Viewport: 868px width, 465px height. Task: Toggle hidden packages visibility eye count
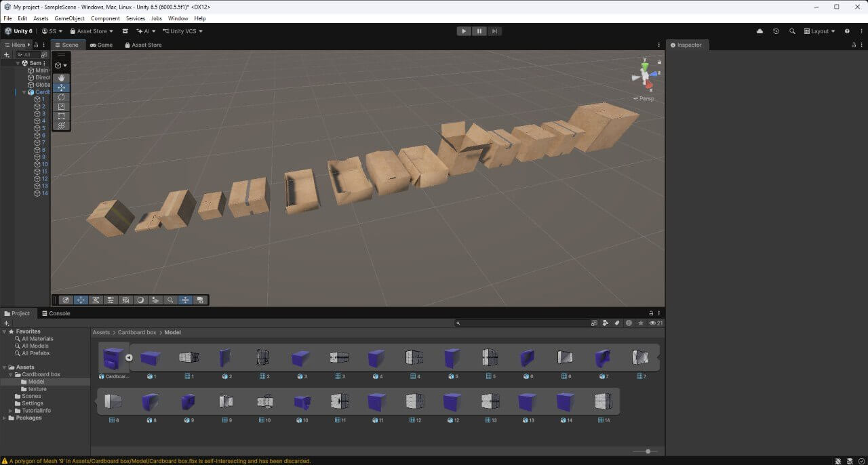pos(656,323)
